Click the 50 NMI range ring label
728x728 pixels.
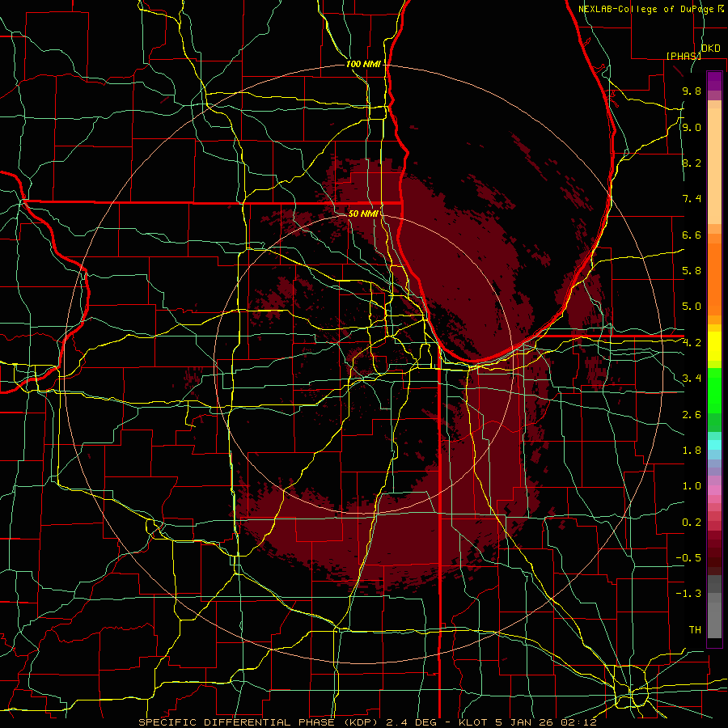[x=363, y=214]
